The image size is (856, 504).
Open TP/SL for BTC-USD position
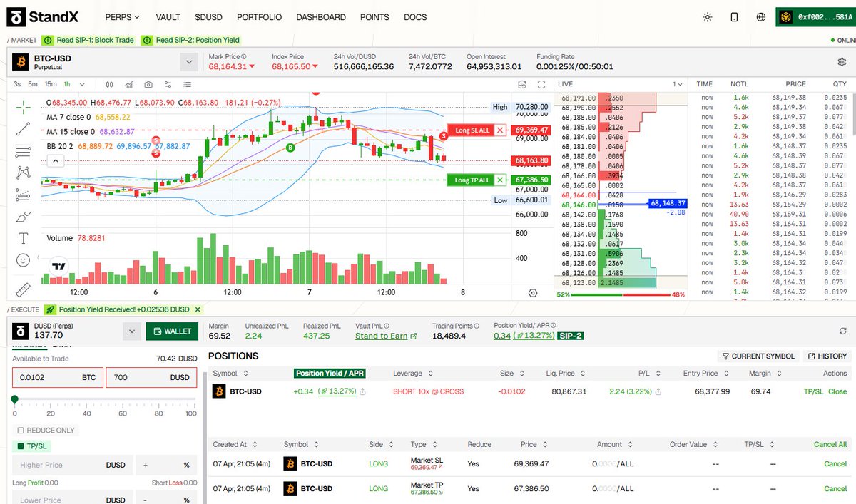[813, 391]
